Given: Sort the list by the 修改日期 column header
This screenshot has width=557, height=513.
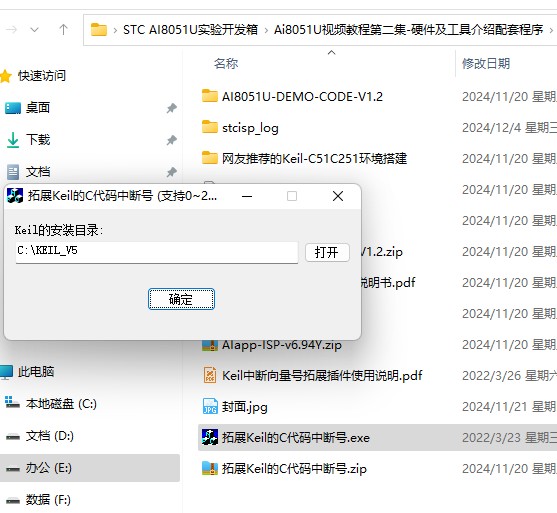Looking at the screenshot, I should click(486, 64).
